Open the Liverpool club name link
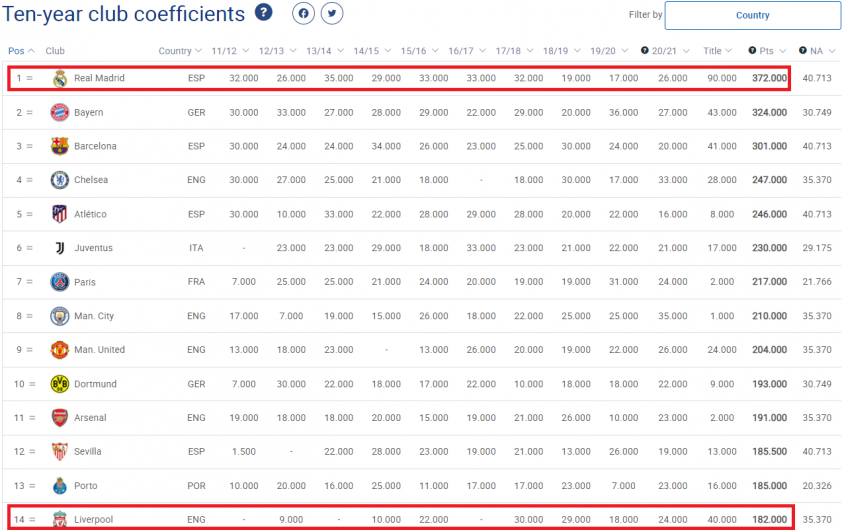The width and height of the screenshot is (842, 530). 93,519
